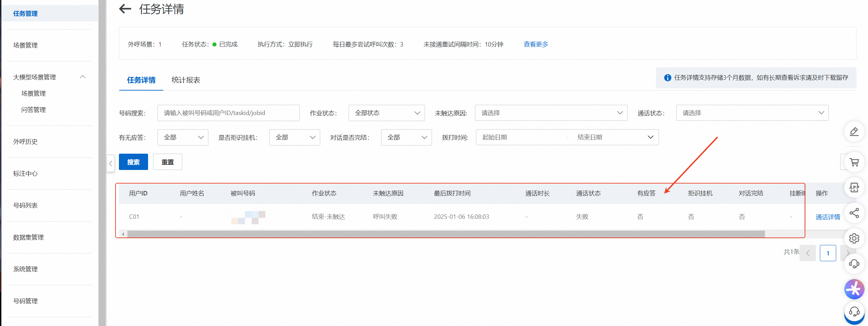Click the table horizontal scrollbar thumb
Image resolution: width=868 pixels, height=326 pixels.
[446, 234]
